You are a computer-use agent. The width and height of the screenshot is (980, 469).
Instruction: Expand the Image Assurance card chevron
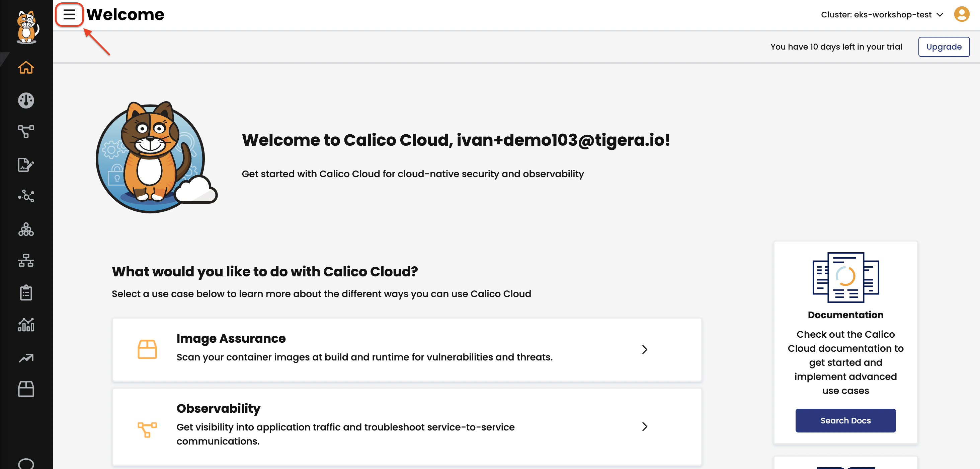(x=644, y=349)
